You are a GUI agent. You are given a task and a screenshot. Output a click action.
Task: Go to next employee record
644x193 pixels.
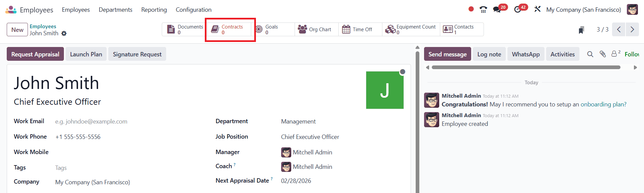click(632, 30)
